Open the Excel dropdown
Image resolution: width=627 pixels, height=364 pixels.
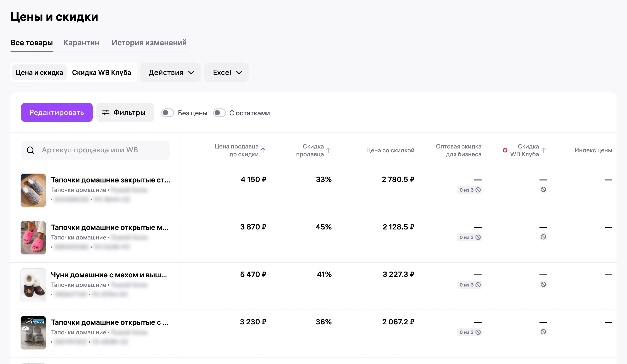pyautogui.click(x=226, y=72)
